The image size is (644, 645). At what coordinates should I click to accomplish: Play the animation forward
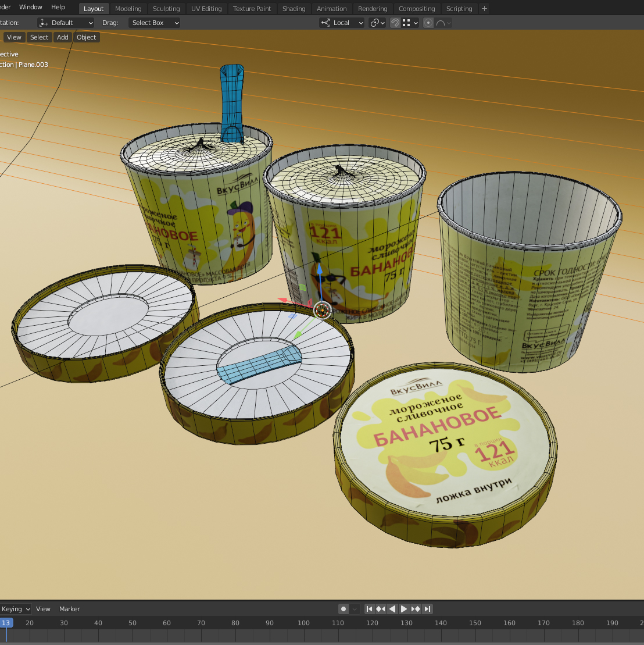pos(404,609)
